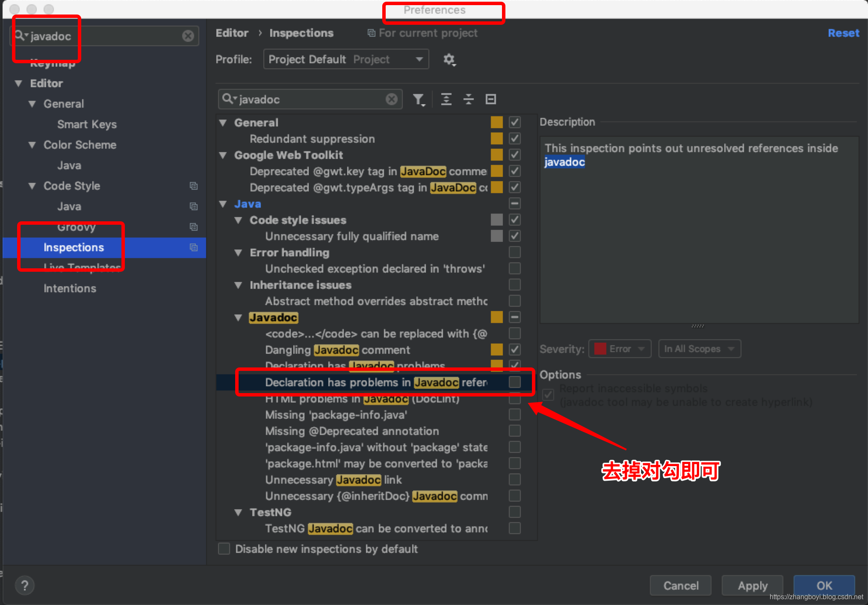The width and height of the screenshot is (868, 605).
Task: Click the group-by-severity icon next to collapse
Action: coord(490,99)
